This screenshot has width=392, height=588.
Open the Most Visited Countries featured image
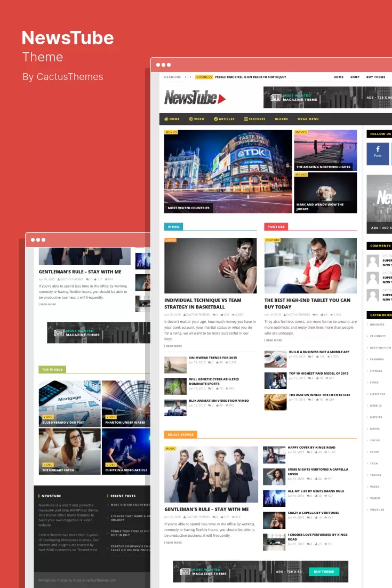(228, 171)
